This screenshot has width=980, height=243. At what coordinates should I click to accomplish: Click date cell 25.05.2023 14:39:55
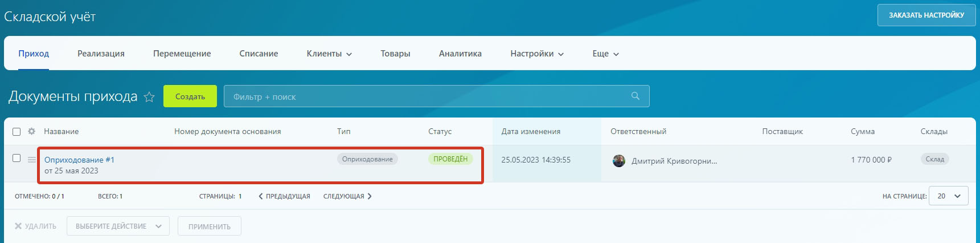click(x=536, y=160)
